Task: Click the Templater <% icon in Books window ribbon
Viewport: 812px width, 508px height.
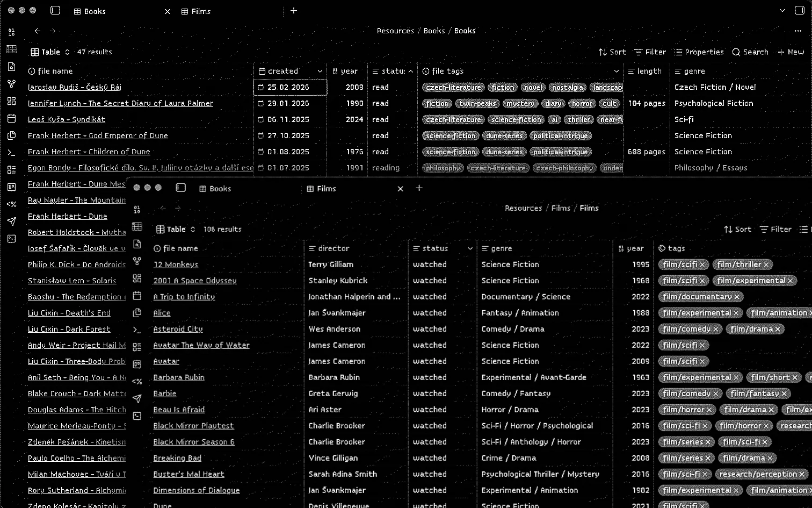Action: pos(11,204)
